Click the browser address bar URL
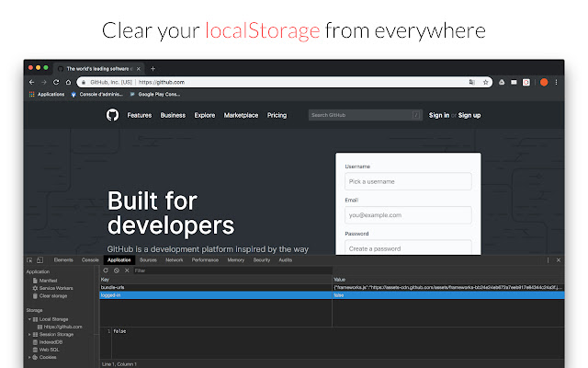The height and width of the screenshot is (368, 588). (162, 82)
